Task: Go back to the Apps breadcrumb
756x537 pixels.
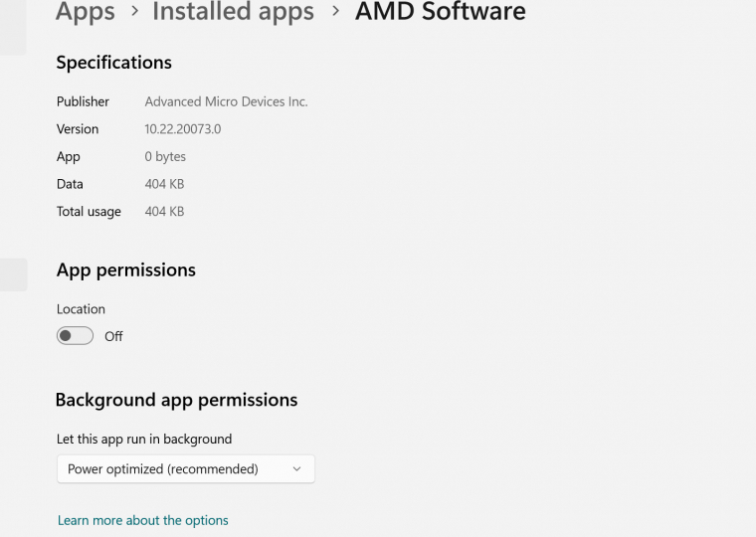Action: click(x=86, y=12)
